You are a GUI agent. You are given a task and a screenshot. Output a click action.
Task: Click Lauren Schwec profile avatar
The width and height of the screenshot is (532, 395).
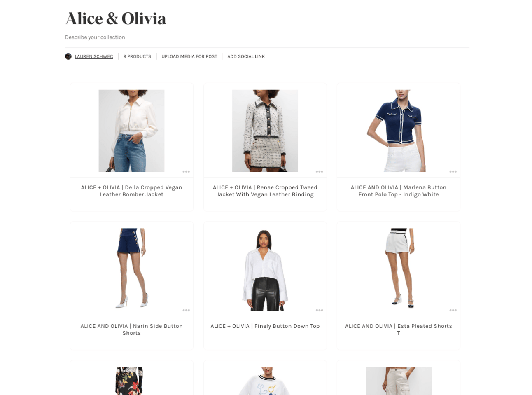(x=68, y=56)
